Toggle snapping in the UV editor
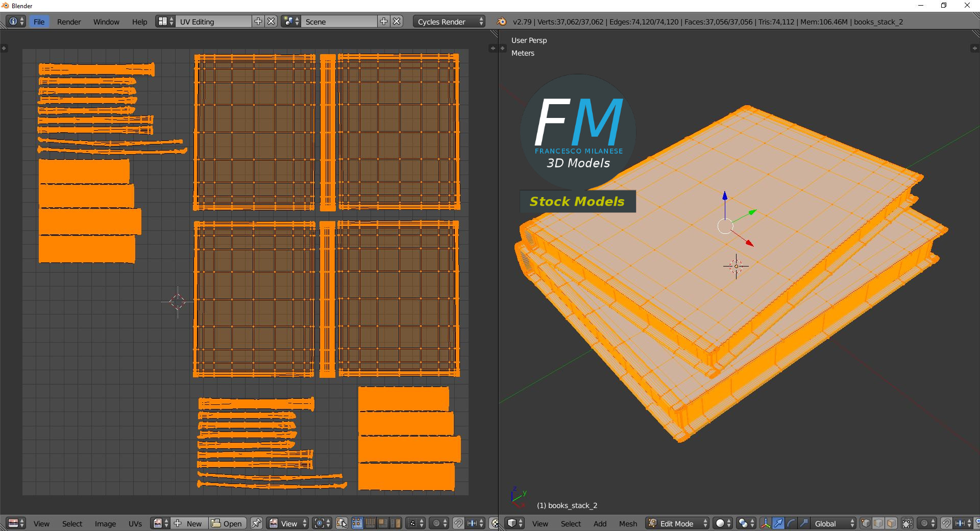 (458, 523)
